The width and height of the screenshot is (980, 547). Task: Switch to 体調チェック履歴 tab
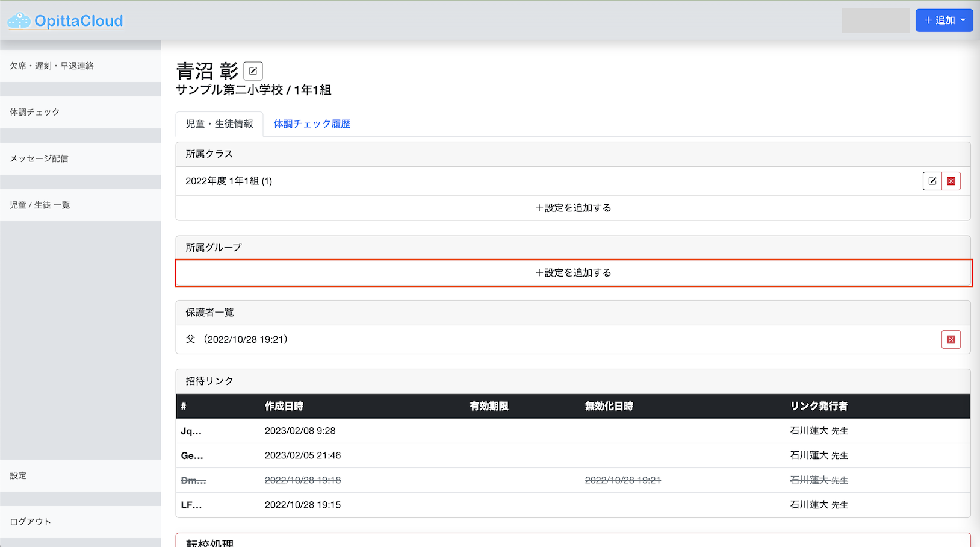click(x=312, y=124)
